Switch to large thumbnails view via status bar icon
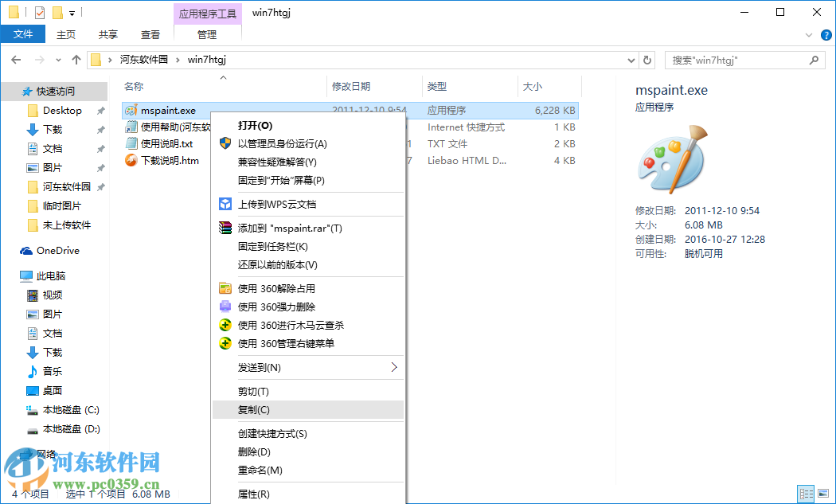 click(x=822, y=493)
